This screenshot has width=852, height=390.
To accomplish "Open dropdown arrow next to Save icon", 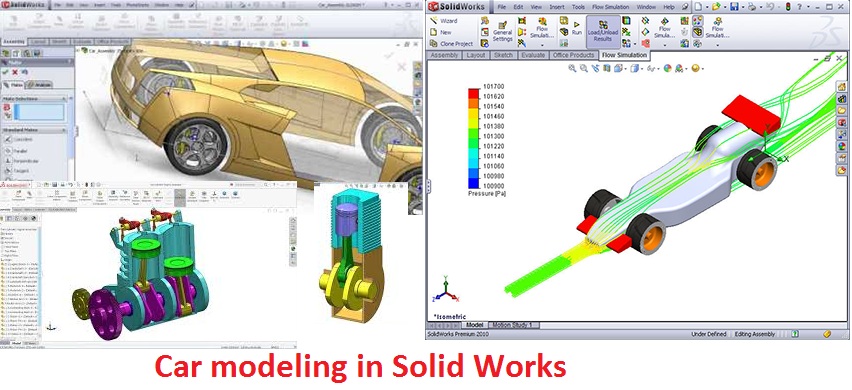I will [742, 8].
